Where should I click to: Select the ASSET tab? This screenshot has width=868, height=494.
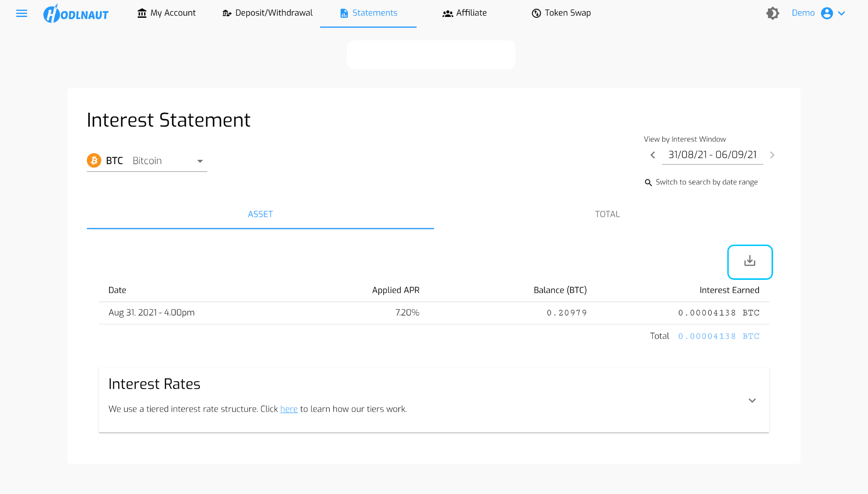[260, 214]
